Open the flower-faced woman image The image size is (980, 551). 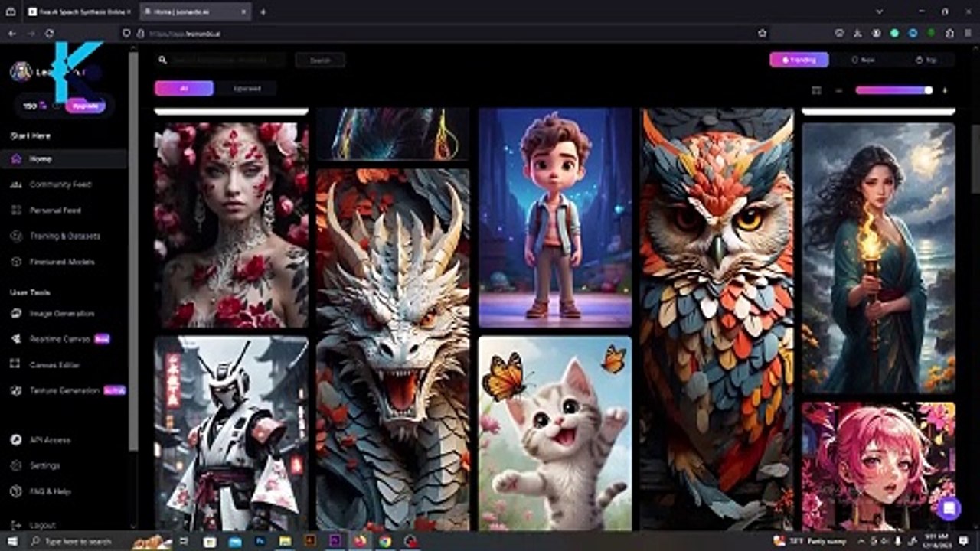[x=231, y=225]
